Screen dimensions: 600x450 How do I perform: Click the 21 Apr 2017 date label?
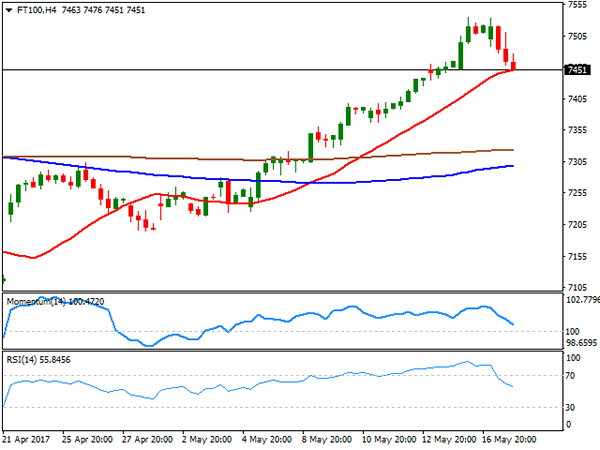tap(26, 439)
